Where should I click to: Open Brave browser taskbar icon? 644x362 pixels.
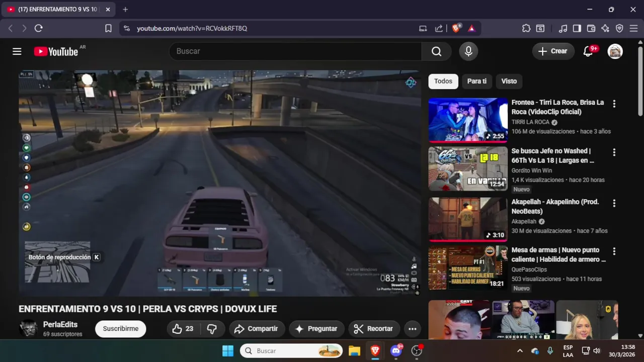point(375,350)
